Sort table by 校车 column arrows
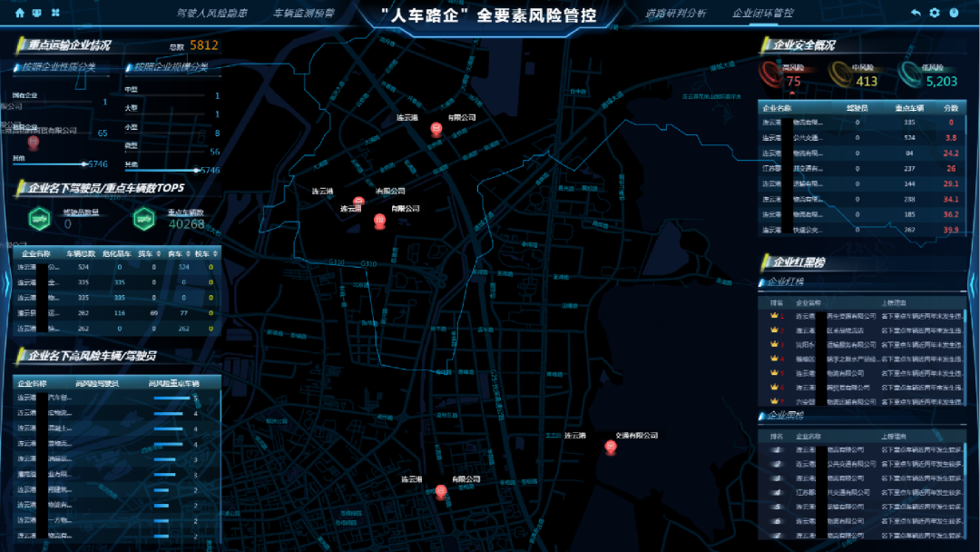 215,253
